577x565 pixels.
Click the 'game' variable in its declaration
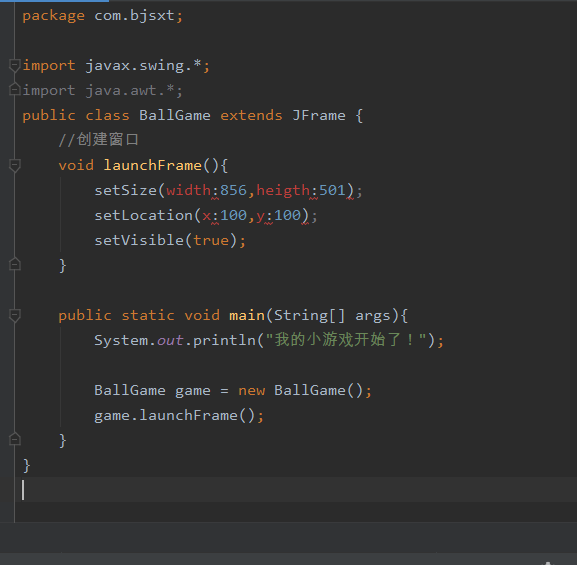[x=193, y=391]
